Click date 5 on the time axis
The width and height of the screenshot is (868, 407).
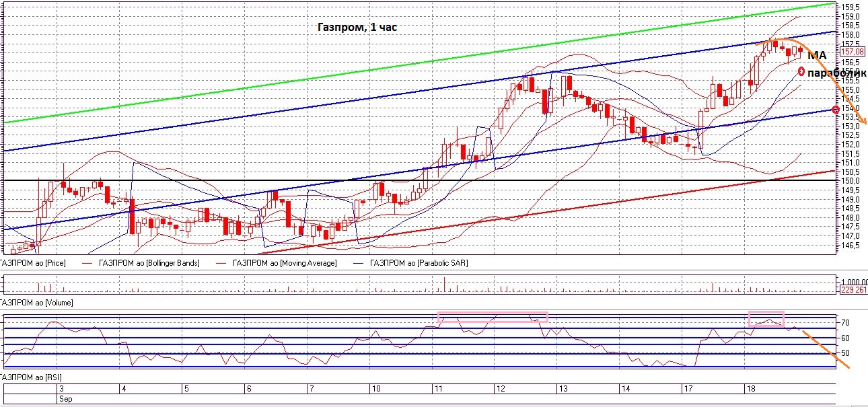186,390
